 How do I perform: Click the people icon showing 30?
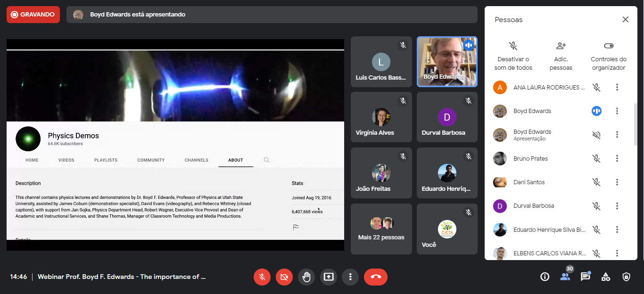(565, 276)
